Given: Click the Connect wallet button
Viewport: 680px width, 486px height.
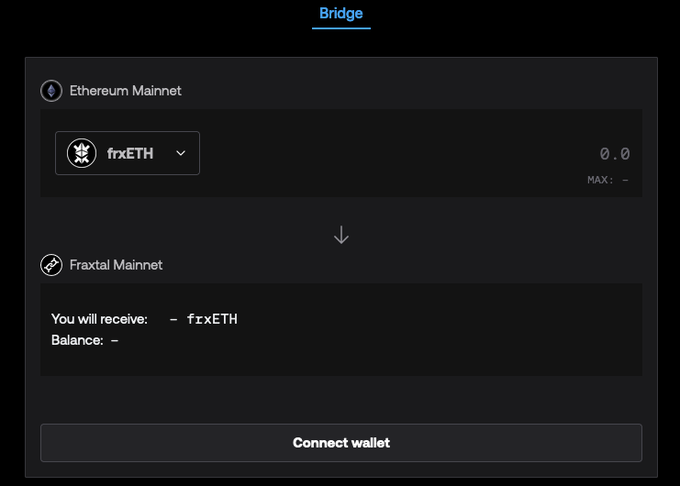Looking at the screenshot, I should pos(341,443).
